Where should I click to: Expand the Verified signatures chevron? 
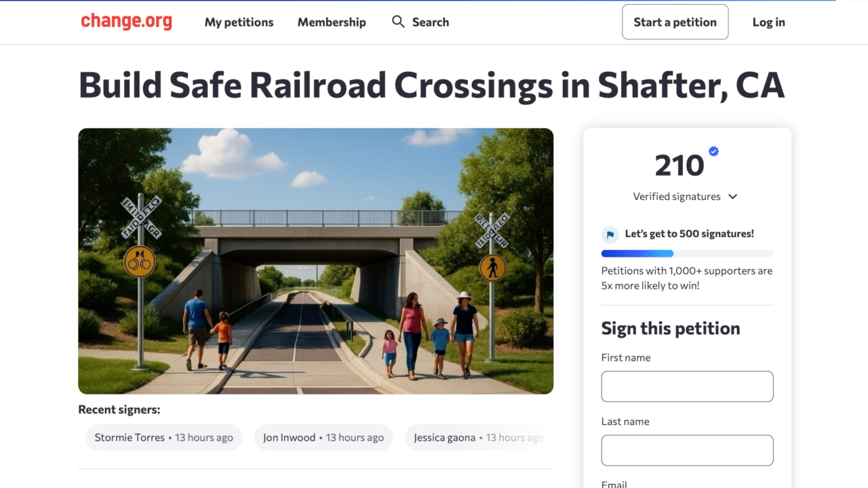click(732, 197)
